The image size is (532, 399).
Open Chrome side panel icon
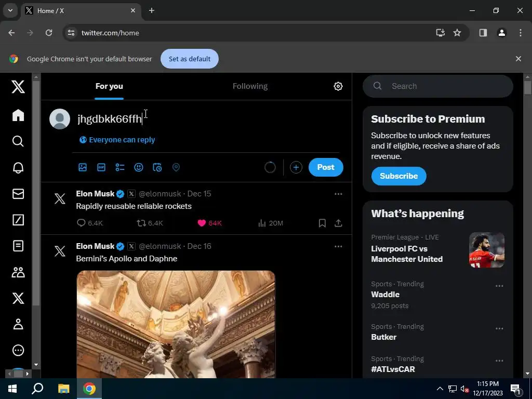point(483,33)
